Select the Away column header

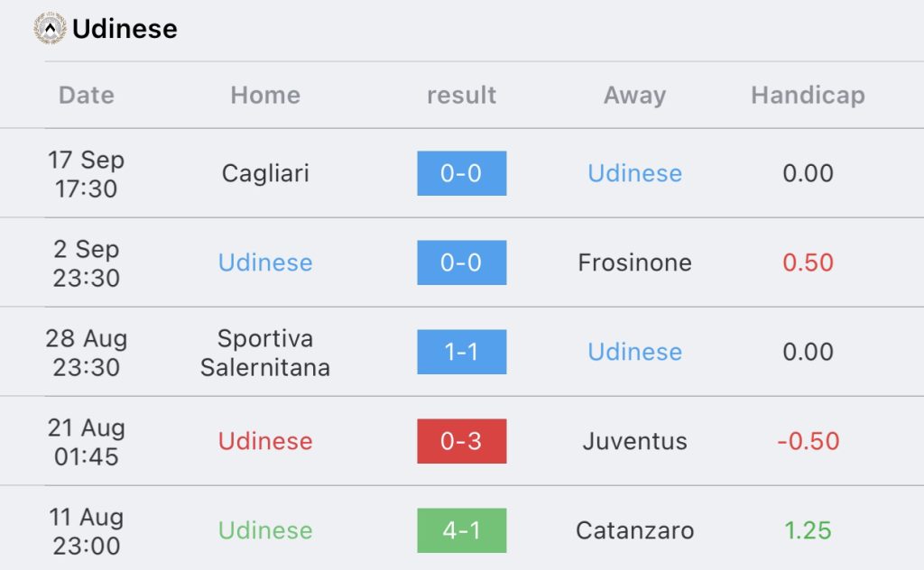[x=634, y=95]
